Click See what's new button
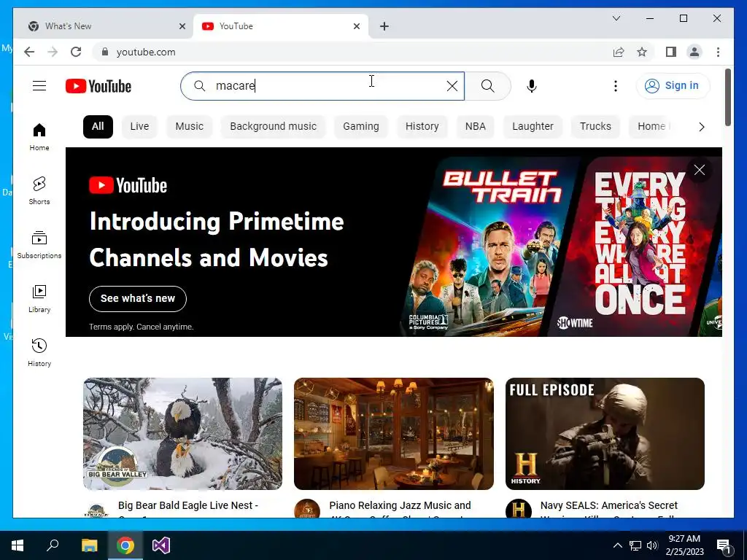Image resolution: width=747 pixels, height=560 pixels. (x=138, y=298)
